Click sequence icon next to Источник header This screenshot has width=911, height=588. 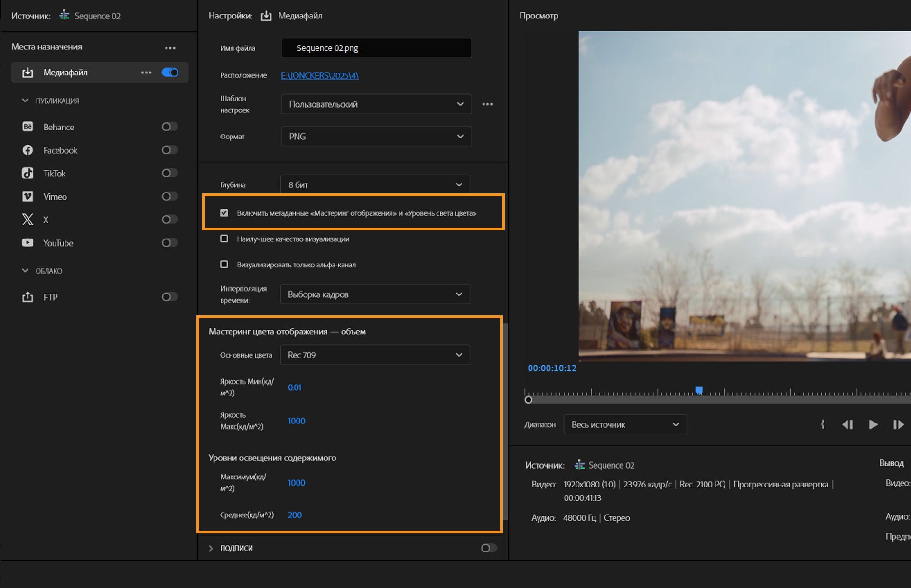(64, 16)
